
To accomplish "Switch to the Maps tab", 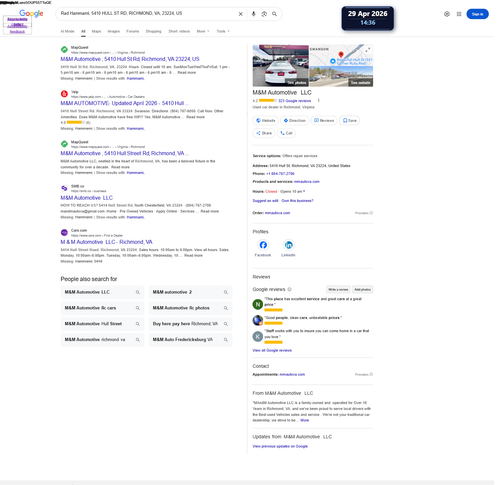I will point(96,31).
